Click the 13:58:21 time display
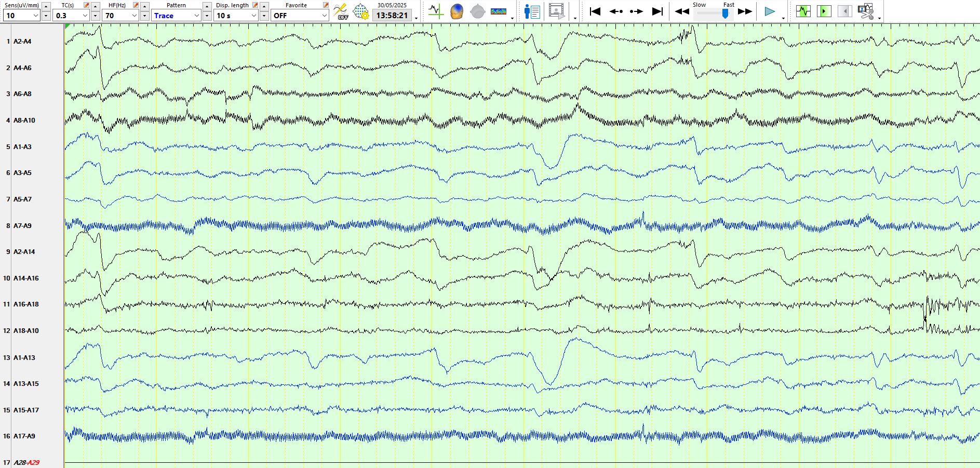The width and height of the screenshot is (980, 468). [392, 16]
